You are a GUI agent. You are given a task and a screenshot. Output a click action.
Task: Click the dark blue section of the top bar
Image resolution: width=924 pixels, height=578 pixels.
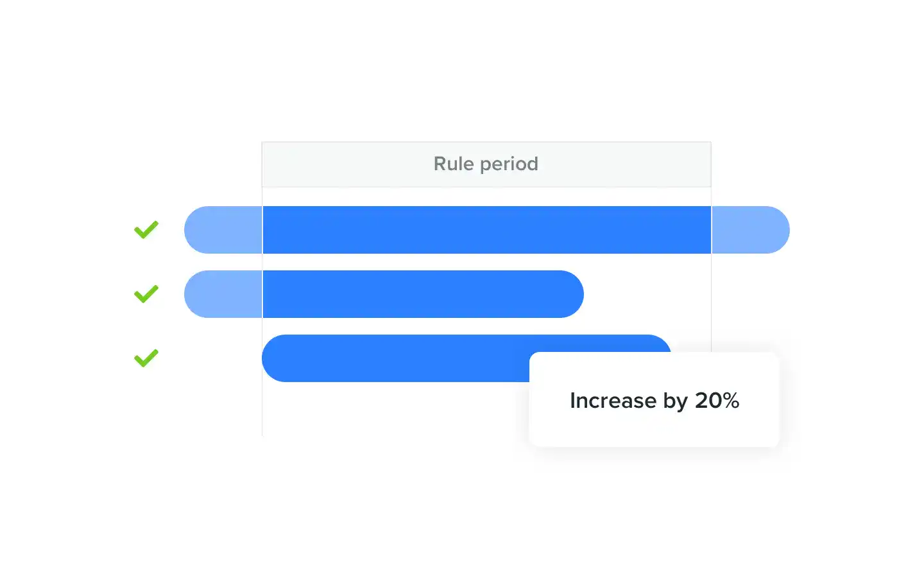coord(486,230)
